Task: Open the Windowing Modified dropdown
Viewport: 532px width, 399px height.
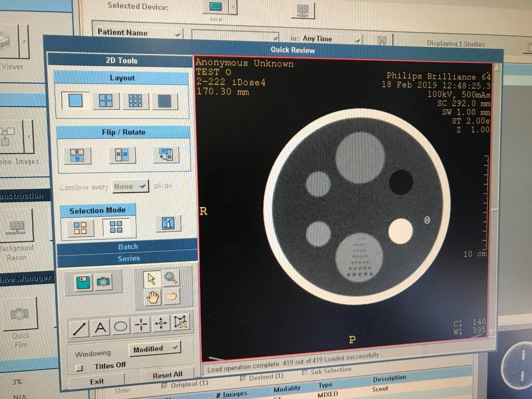Action: pyautogui.click(x=155, y=348)
